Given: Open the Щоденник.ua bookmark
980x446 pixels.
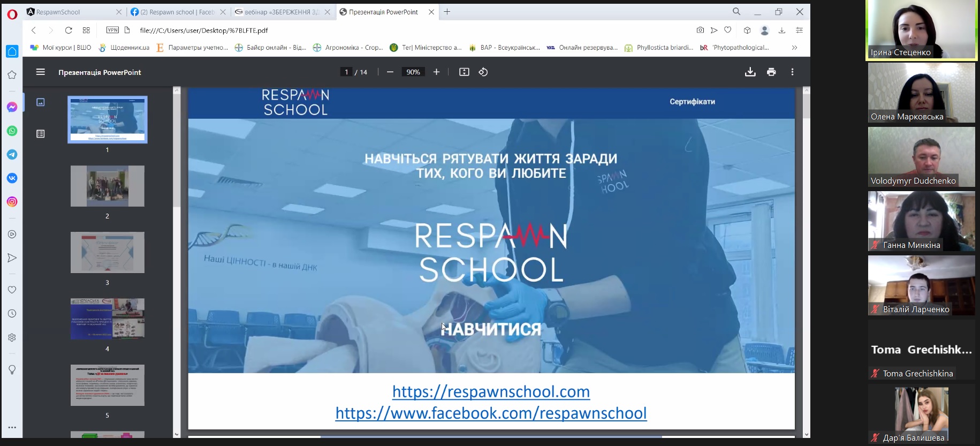Looking at the screenshot, I should [x=124, y=48].
